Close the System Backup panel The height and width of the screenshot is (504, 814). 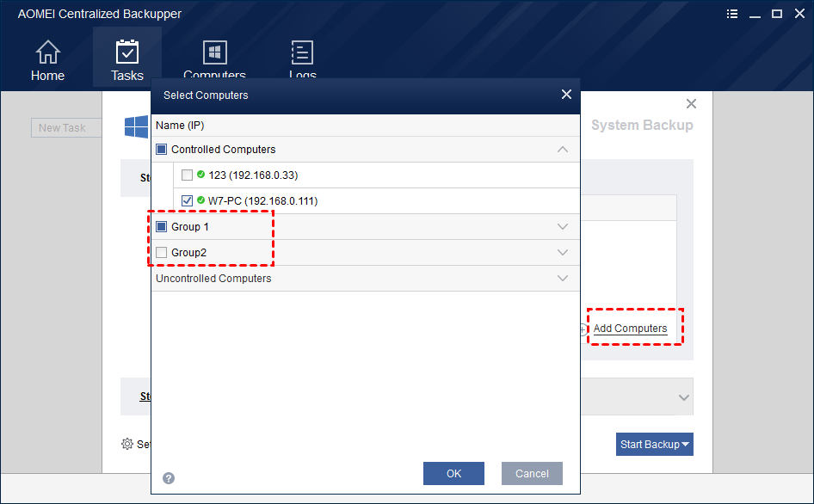tap(691, 104)
